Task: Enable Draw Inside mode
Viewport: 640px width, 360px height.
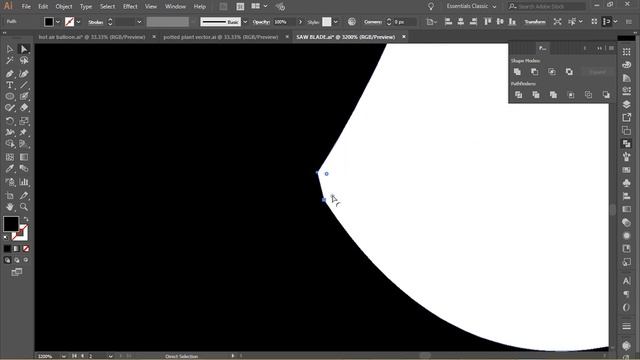Action: click(26, 260)
